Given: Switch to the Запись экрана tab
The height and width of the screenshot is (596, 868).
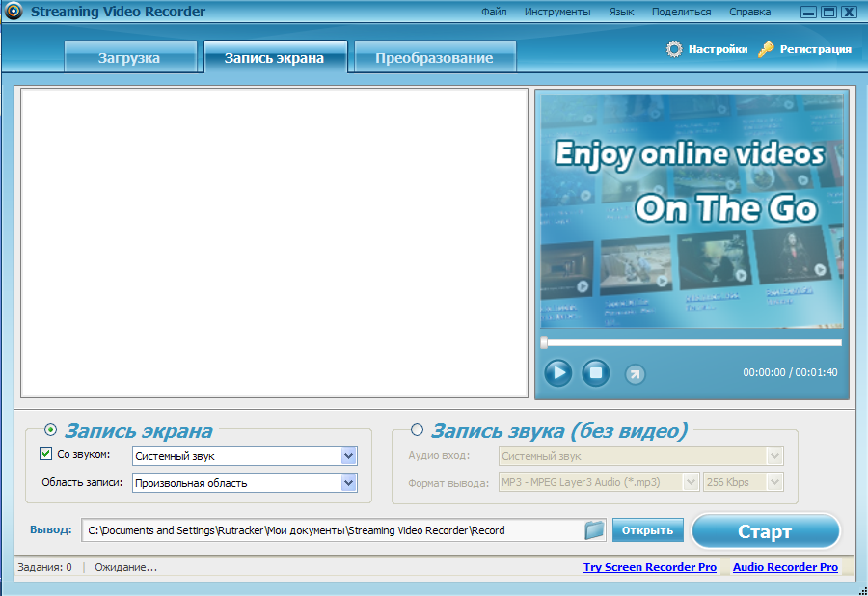Looking at the screenshot, I should (x=275, y=57).
